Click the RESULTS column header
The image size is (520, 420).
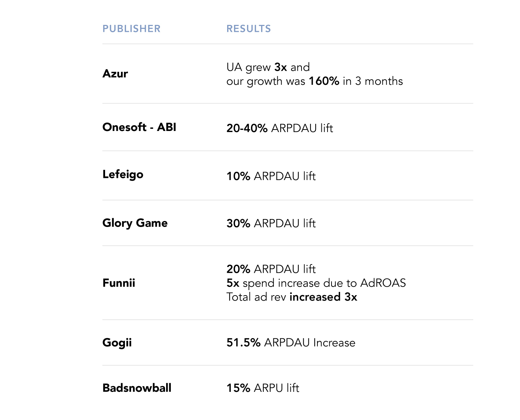[248, 29]
